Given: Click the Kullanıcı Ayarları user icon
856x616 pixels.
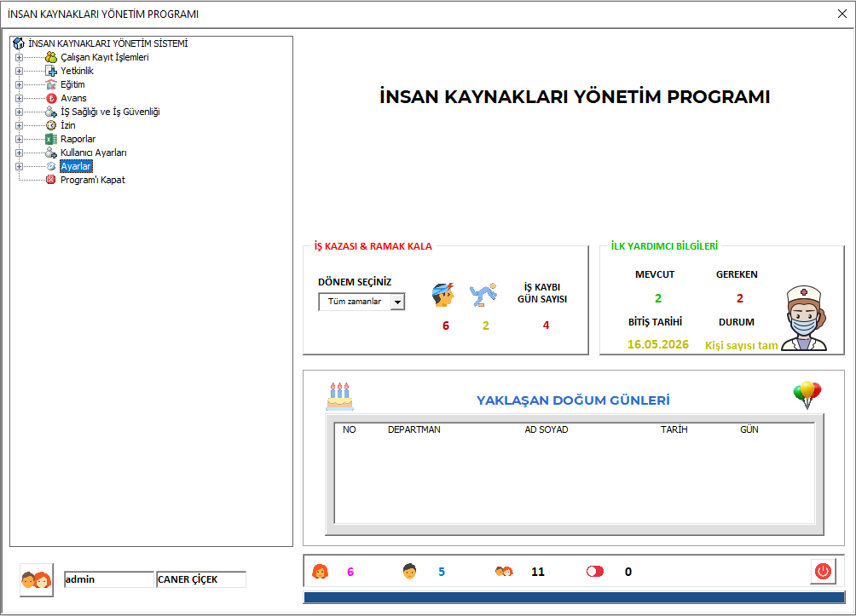Looking at the screenshot, I should tap(51, 153).
